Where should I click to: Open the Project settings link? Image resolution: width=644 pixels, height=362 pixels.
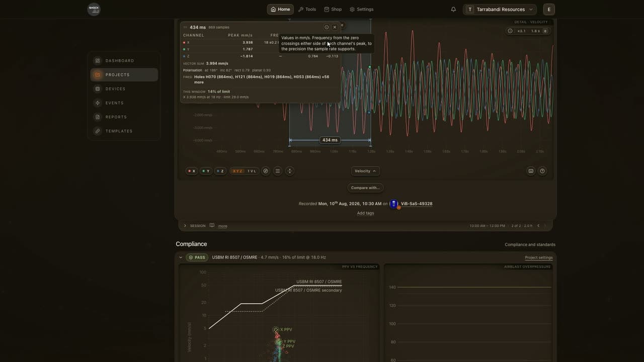click(x=539, y=257)
